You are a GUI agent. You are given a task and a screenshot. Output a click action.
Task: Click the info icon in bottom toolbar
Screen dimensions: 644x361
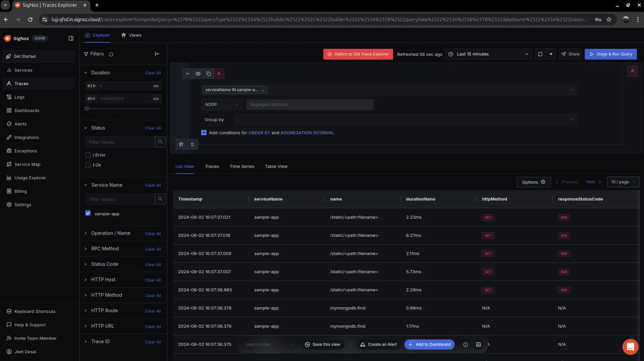pyautogui.click(x=465, y=345)
